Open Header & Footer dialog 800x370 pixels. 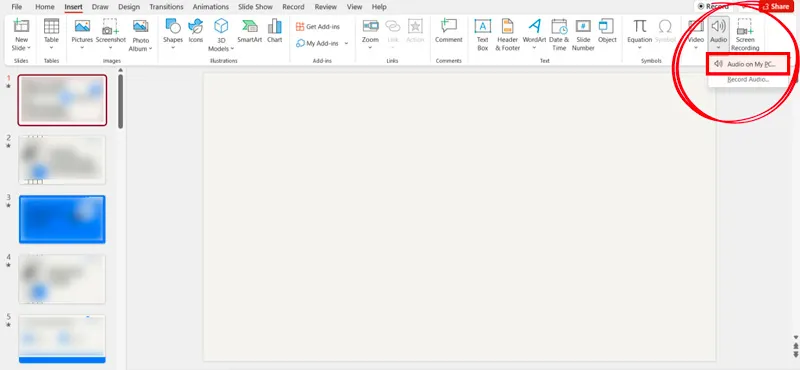[508, 35]
